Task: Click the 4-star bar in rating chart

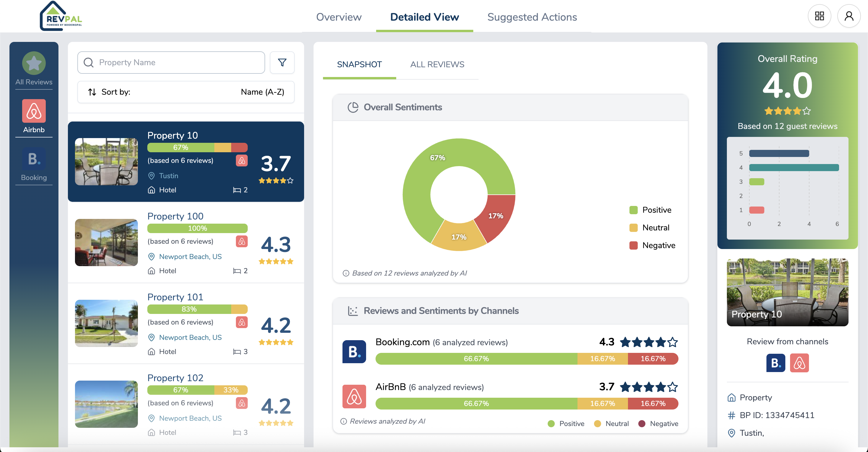Action: [x=794, y=168]
